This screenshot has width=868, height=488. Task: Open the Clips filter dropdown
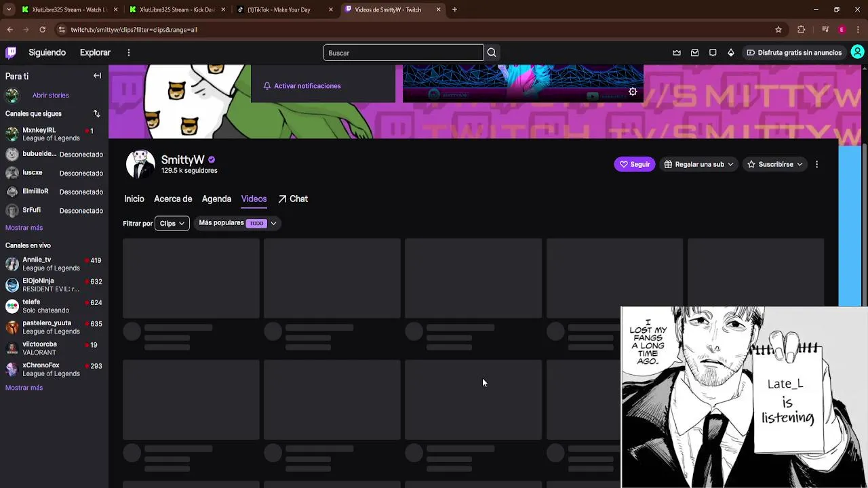[172, 223]
